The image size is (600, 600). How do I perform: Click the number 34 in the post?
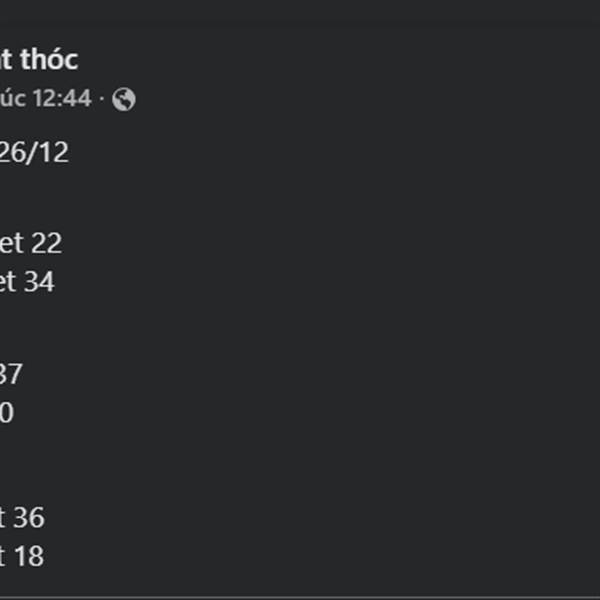pyautogui.click(x=39, y=282)
